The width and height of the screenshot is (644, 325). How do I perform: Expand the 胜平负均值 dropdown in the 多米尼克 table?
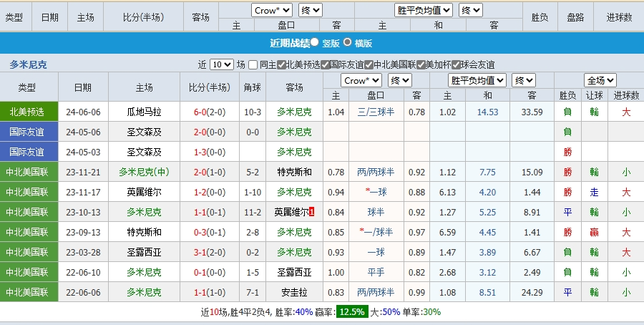(x=477, y=80)
